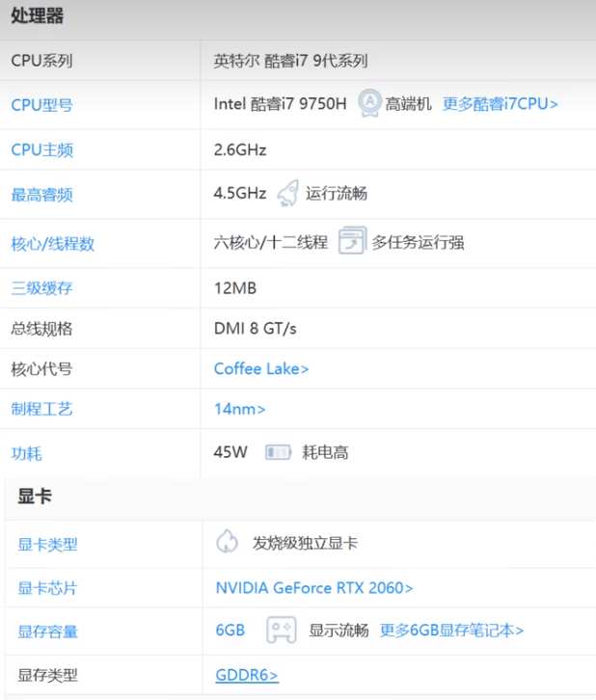Open the 功耗 parameter link
Screen dimensions: 596x700
coord(26,453)
